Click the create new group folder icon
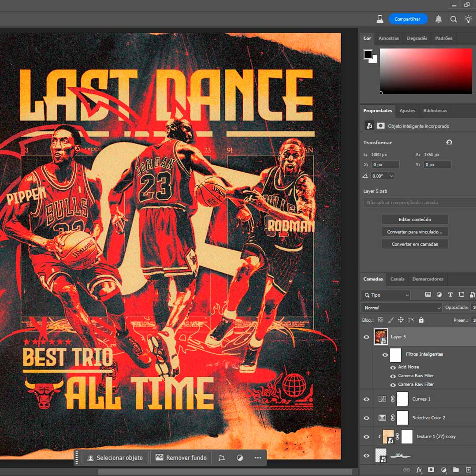The image size is (476, 476). pyautogui.click(x=456, y=470)
